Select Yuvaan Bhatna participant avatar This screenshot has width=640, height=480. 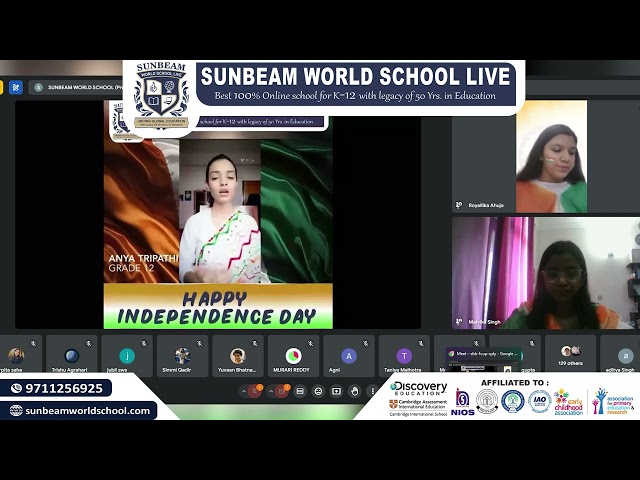(238, 356)
